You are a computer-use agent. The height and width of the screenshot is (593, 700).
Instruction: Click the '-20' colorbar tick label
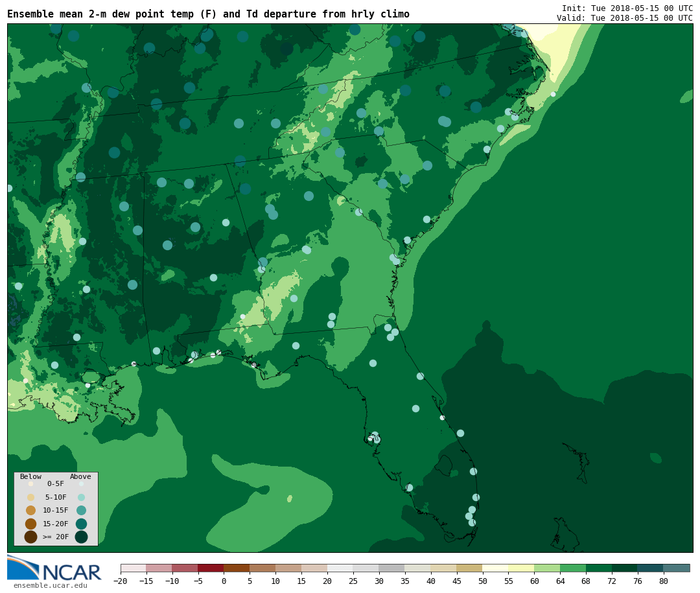tap(120, 581)
